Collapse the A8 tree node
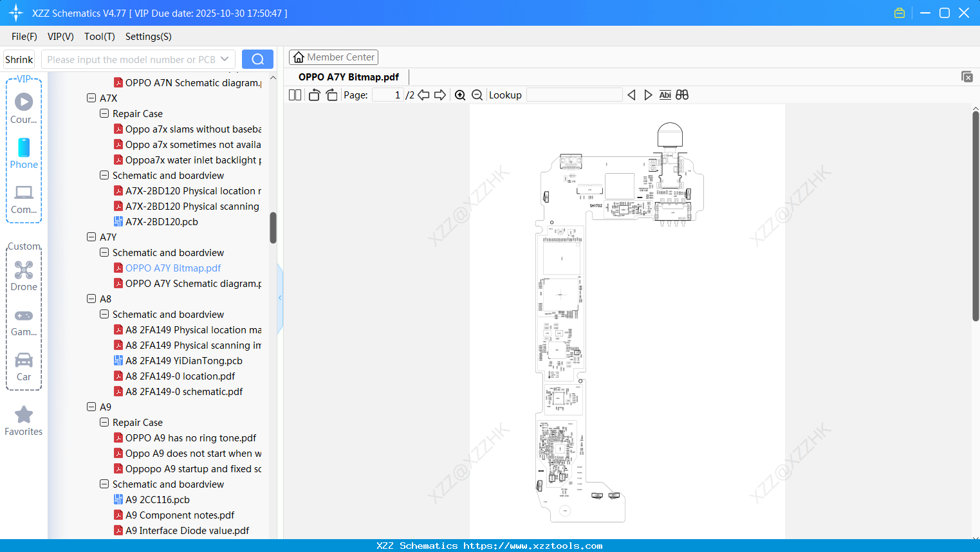This screenshot has width=980, height=552. tap(91, 299)
